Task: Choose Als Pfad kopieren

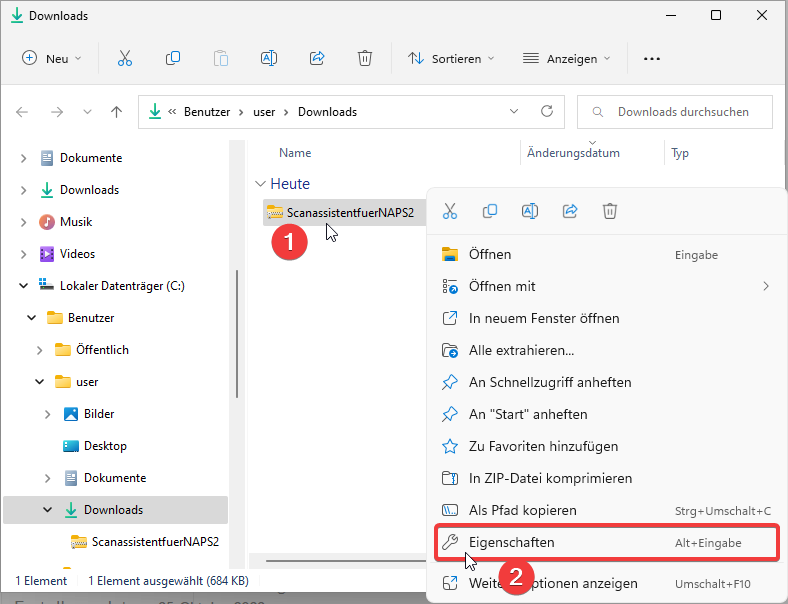Action: [x=606, y=511]
